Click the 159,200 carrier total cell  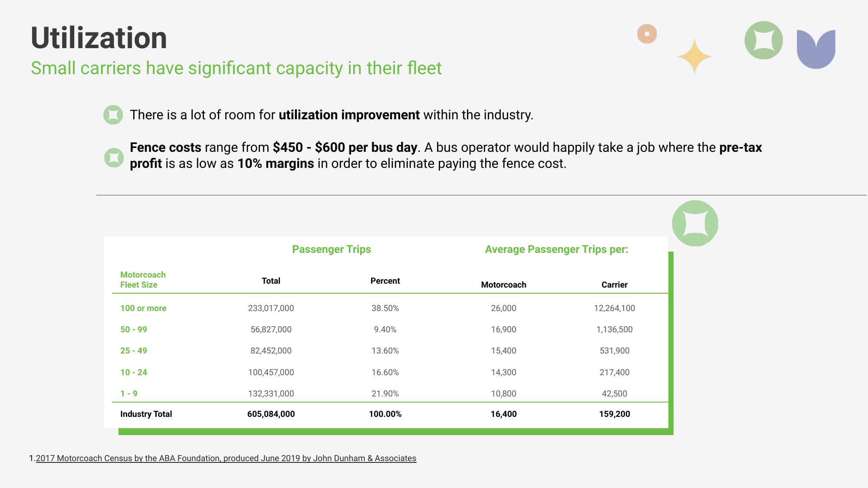coord(615,414)
